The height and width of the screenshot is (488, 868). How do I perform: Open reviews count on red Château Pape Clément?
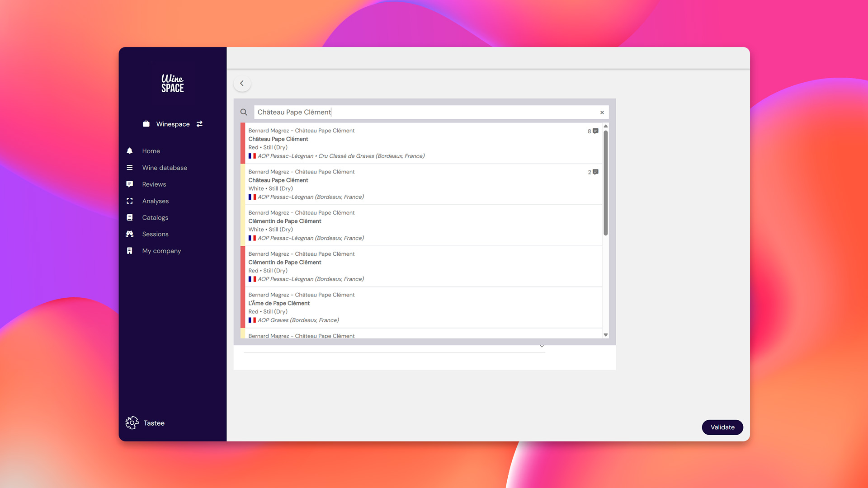point(593,131)
